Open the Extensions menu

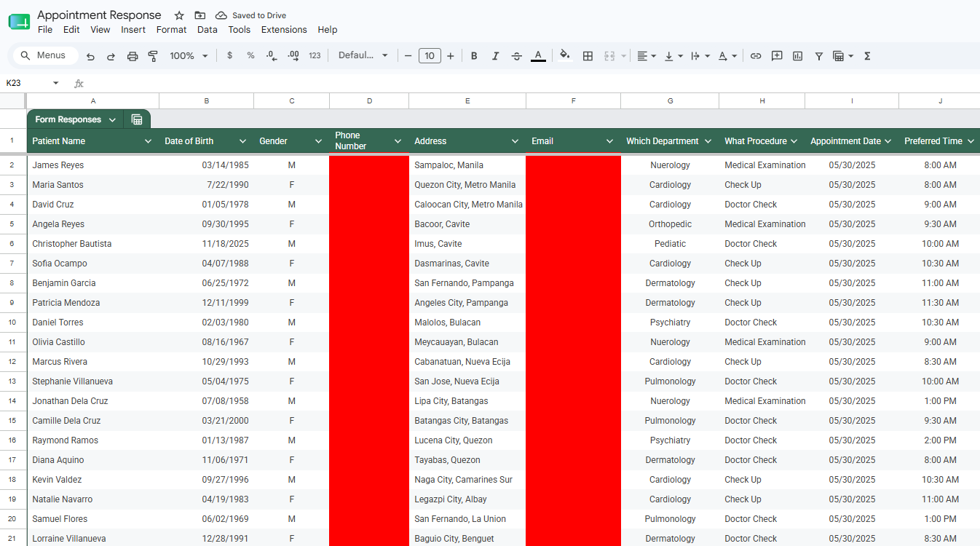pos(284,30)
